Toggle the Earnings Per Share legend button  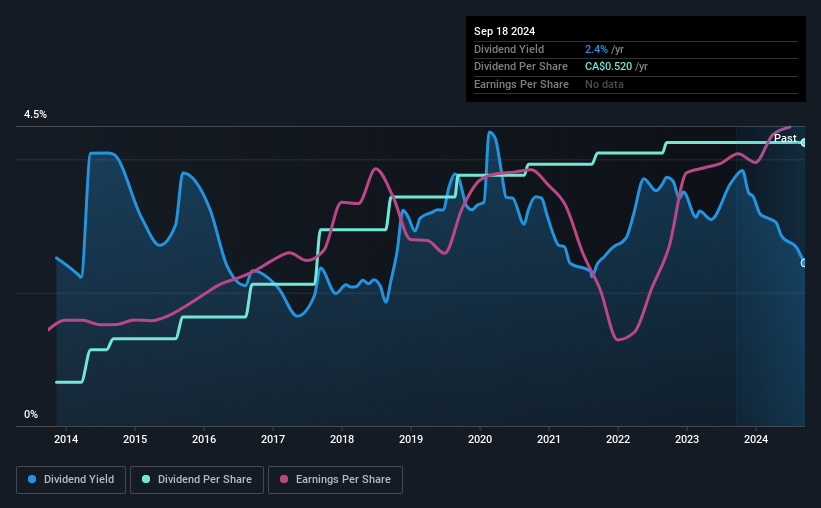335,480
